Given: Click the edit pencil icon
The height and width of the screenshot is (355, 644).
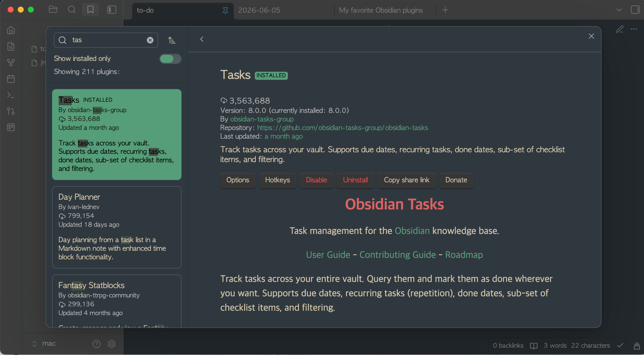Looking at the screenshot, I should coord(619,29).
